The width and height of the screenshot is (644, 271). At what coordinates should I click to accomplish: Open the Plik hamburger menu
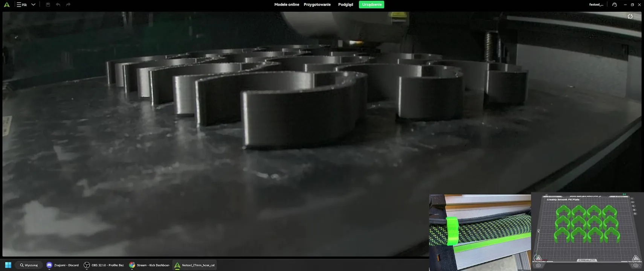(x=22, y=5)
